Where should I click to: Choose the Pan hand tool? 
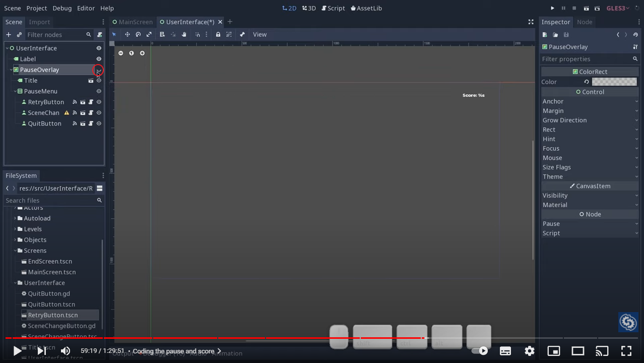(184, 34)
